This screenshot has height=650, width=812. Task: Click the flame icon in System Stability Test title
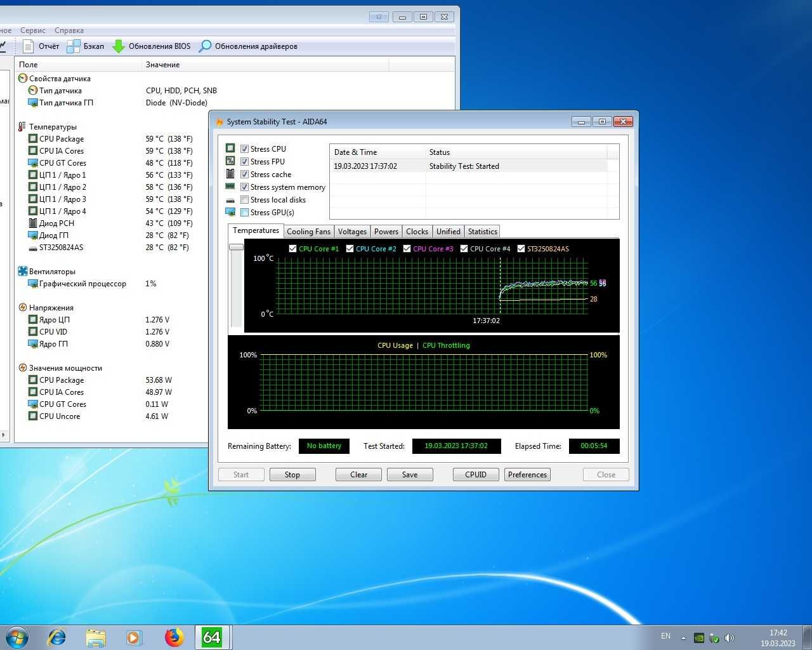(219, 122)
